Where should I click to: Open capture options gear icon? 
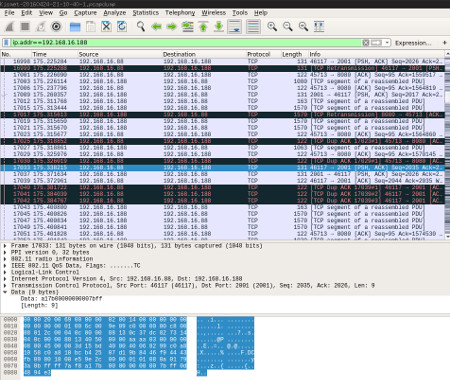(56, 27)
